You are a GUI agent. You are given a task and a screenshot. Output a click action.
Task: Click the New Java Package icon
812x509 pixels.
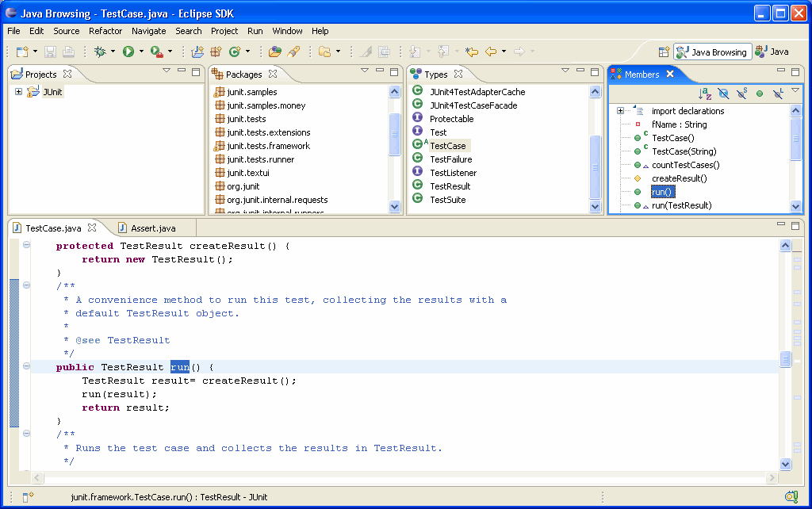click(x=216, y=52)
